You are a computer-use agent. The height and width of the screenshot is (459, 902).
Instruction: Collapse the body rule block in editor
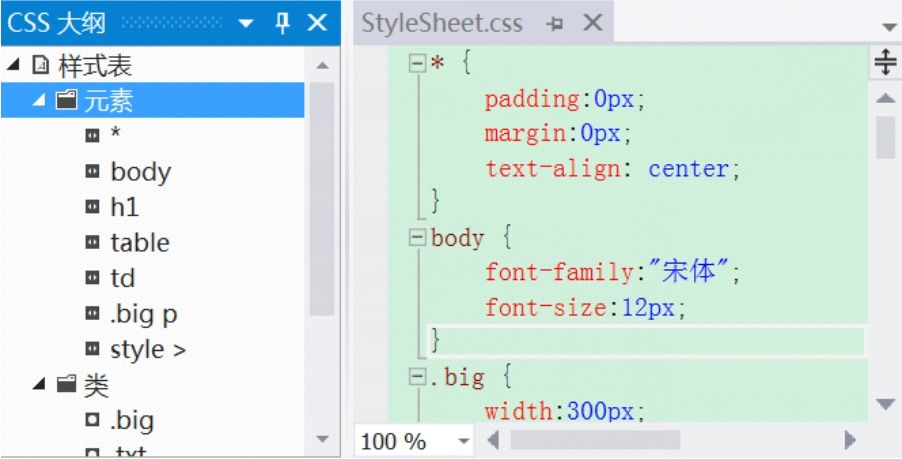tap(417, 238)
